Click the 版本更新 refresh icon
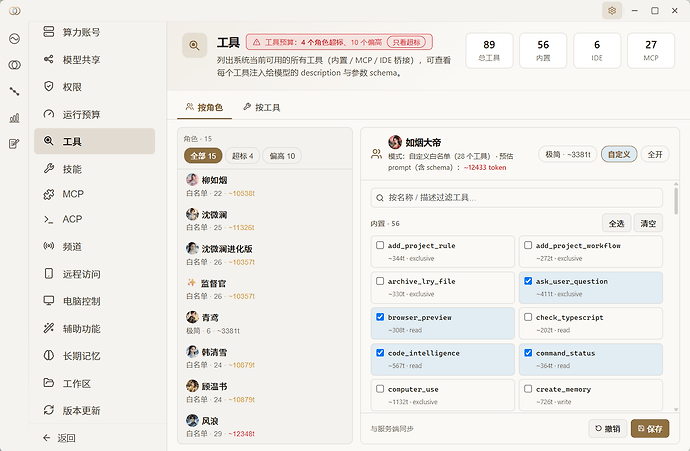The height and width of the screenshot is (451, 690). (49, 410)
